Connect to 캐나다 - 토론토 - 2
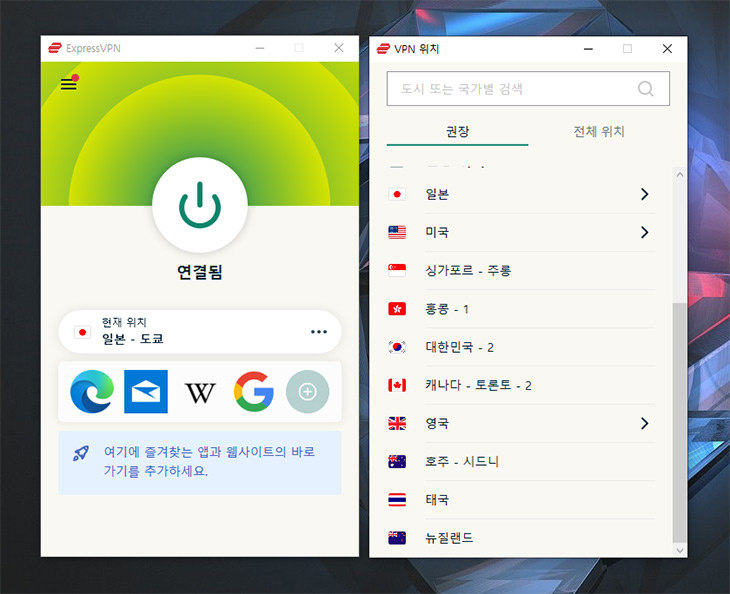Image resolution: width=730 pixels, height=594 pixels. point(521,385)
